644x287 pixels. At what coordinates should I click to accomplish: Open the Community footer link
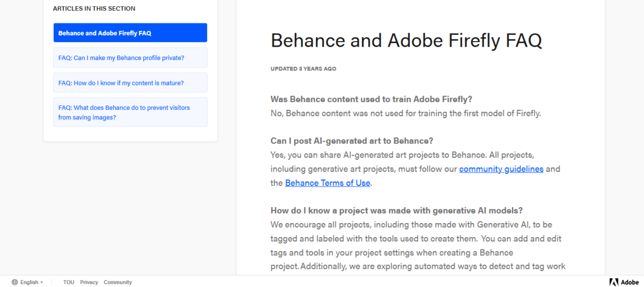pyautogui.click(x=118, y=282)
